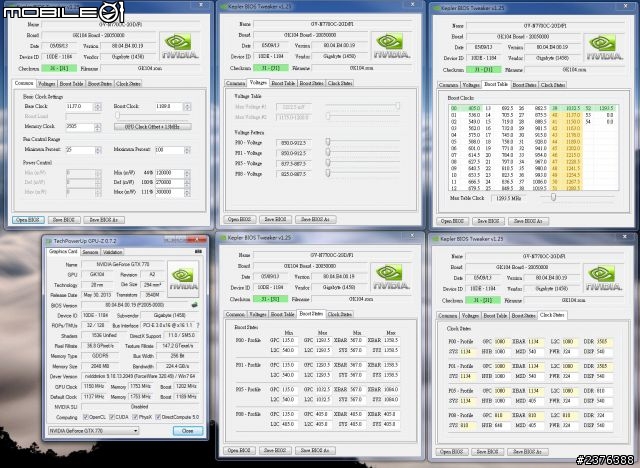The image size is (640, 468).
Task: Click the NVIDIA logo in GPU-Z window
Action: click(183, 279)
